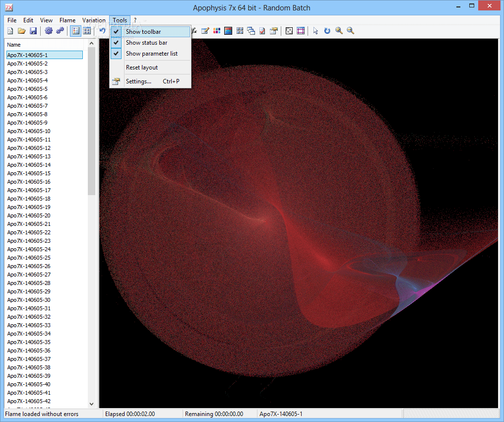Switch to classic list view icon
504x422 pixels.
[76, 31]
